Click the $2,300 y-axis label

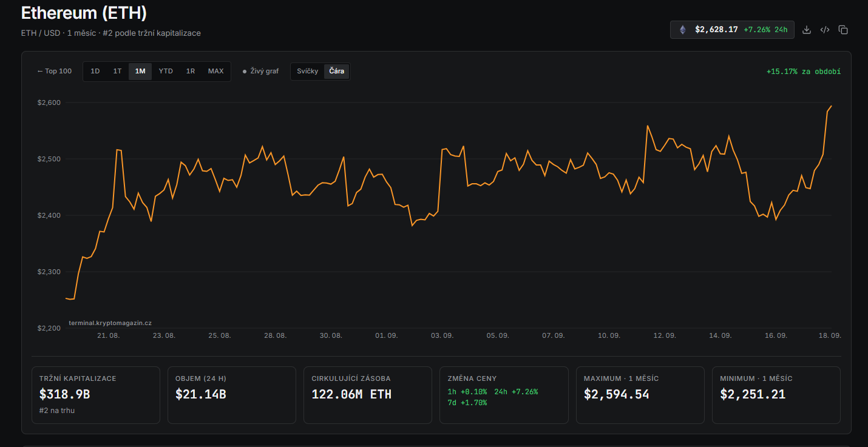coord(49,272)
